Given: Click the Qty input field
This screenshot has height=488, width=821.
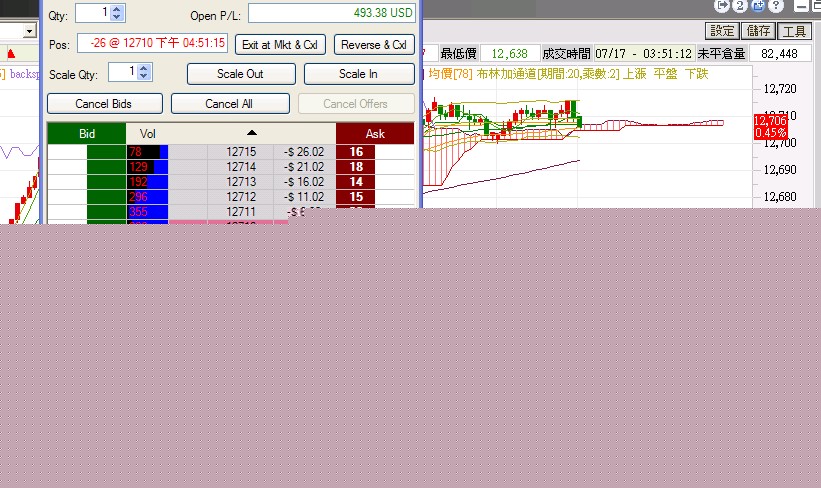Looking at the screenshot, I should coord(94,13).
